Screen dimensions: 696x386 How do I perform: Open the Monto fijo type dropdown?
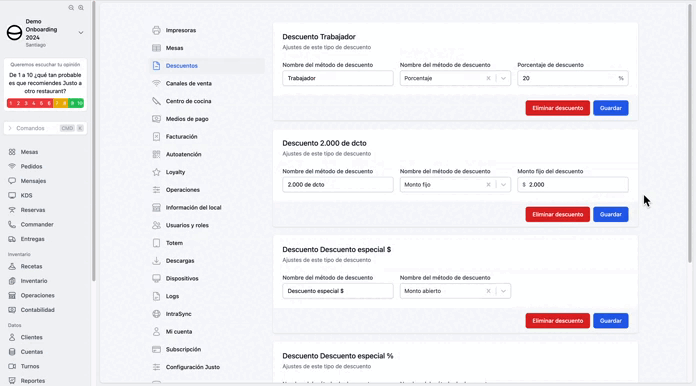(x=503, y=185)
